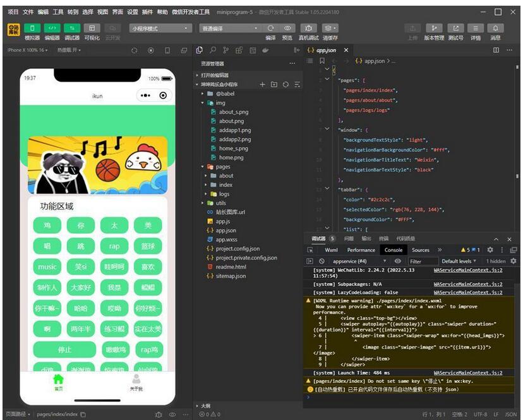Click the console Filter input field
The width and height of the screenshot is (523, 420).
click(x=421, y=261)
